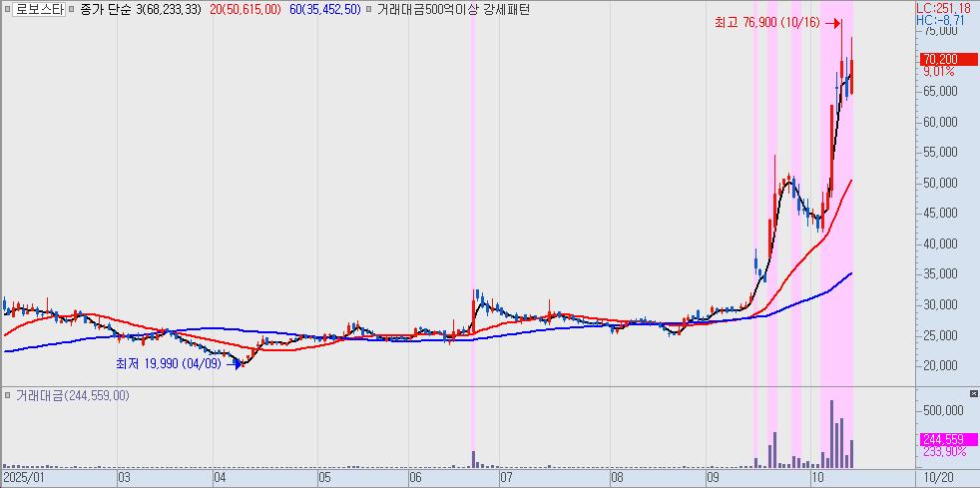The image size is (980, 488).
Task: Click the 55,000 price axis label
Action: point(941,153)
